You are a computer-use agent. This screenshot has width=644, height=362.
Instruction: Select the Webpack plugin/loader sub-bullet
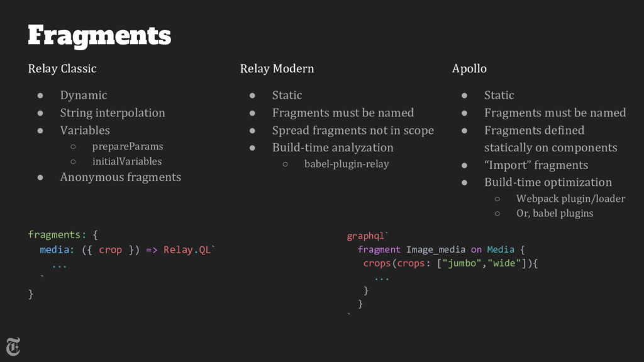[x=570, y=199]
